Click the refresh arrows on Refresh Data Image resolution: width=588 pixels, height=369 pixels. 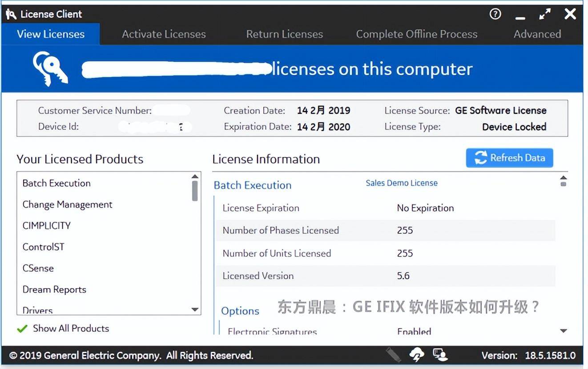481,158
